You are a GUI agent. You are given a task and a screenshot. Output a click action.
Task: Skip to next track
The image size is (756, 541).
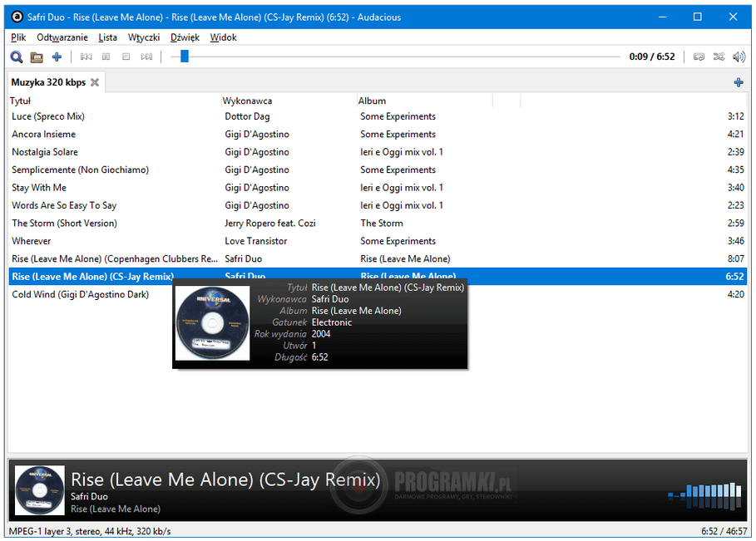[146, 57]
